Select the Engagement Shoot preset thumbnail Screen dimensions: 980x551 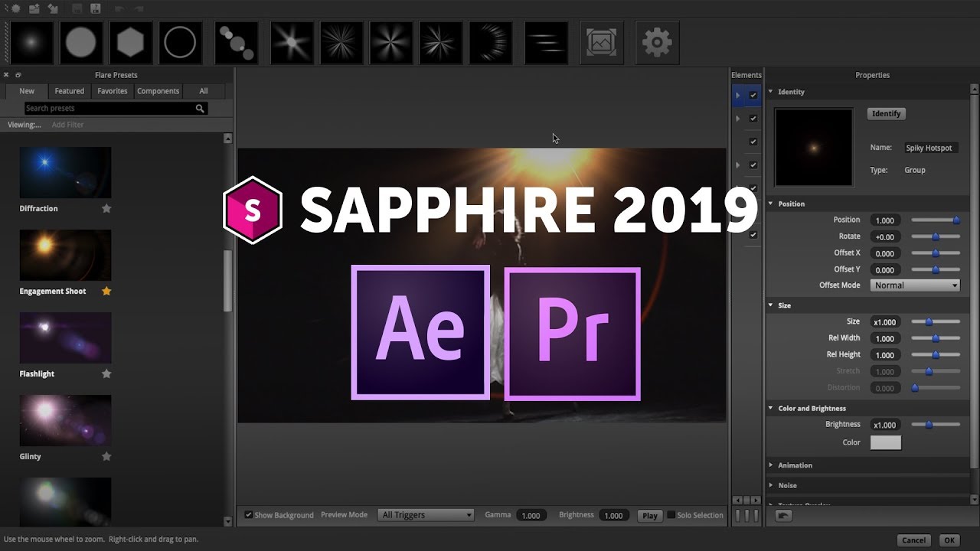pyautogui.click(x=65, y=255)
